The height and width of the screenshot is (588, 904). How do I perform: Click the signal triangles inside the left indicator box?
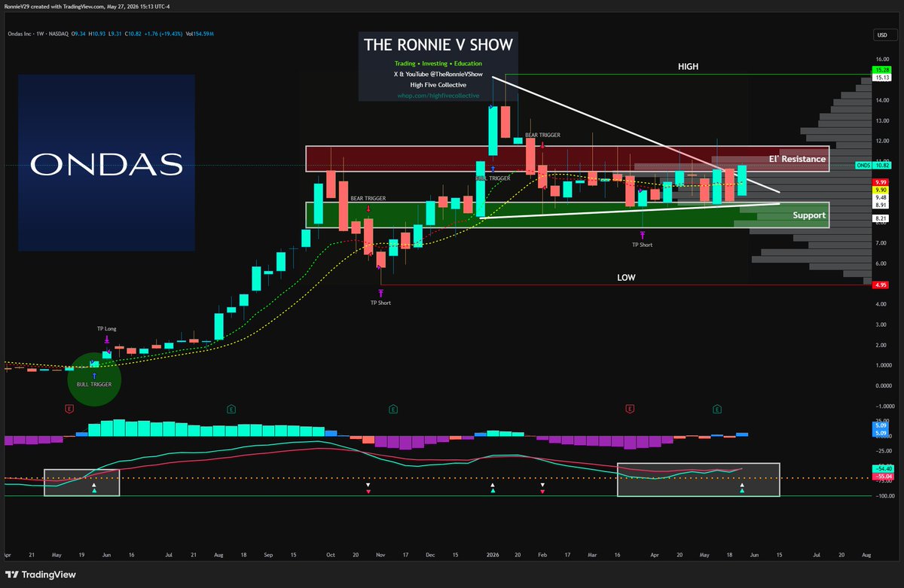(94, 488)
